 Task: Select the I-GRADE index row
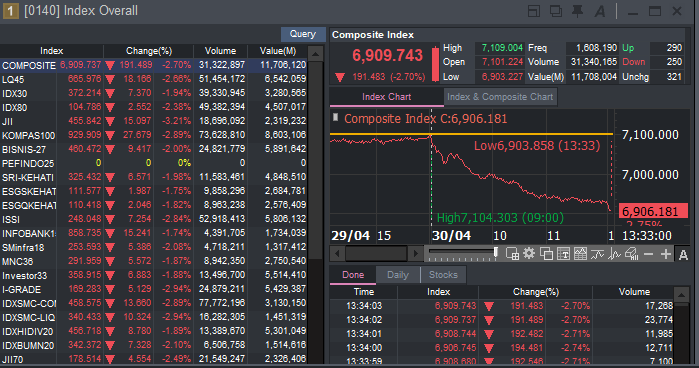pos(154,289)
